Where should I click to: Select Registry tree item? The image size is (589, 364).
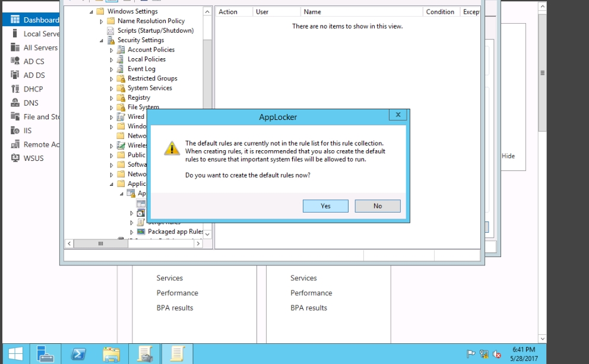pos(138,97)
